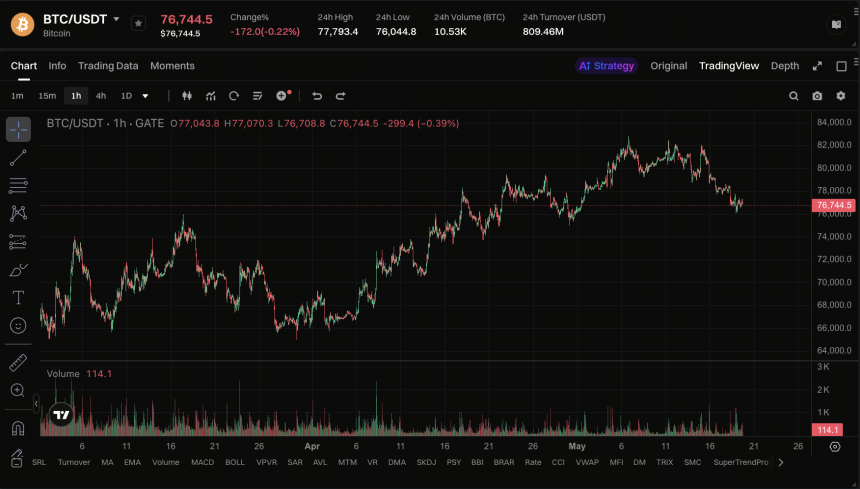Toggle BTC/USDT favorite star

[139, 24]
